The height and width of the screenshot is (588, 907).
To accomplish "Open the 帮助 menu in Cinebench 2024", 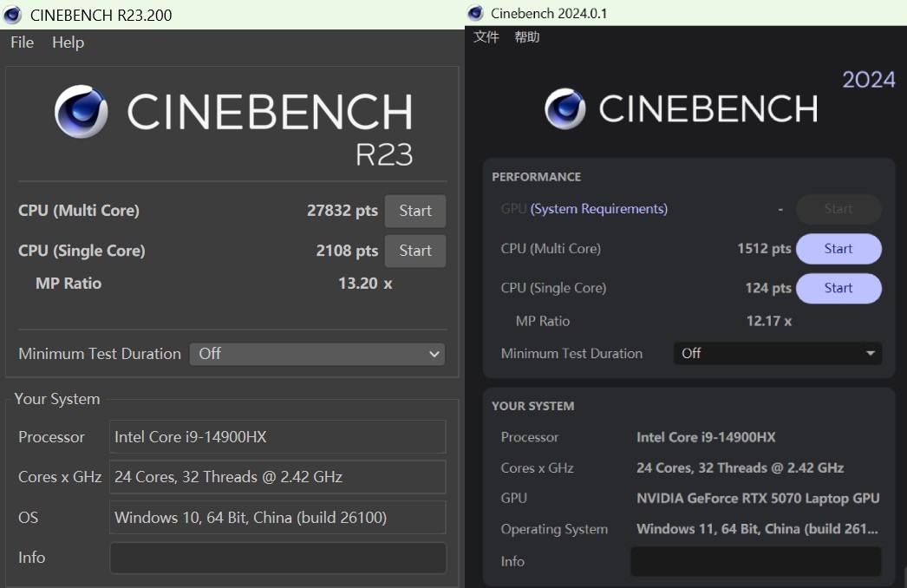I will click(x=526, y=37).
